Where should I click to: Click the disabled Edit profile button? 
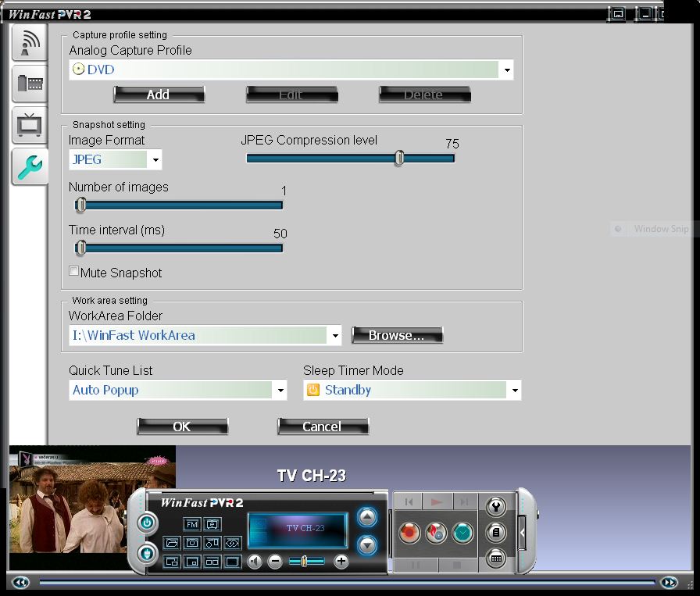coord(291,95)
